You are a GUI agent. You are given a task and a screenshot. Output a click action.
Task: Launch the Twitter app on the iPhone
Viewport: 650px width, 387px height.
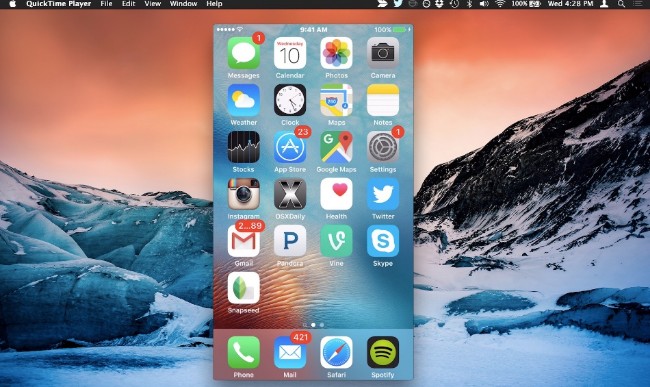coord(383,194)
